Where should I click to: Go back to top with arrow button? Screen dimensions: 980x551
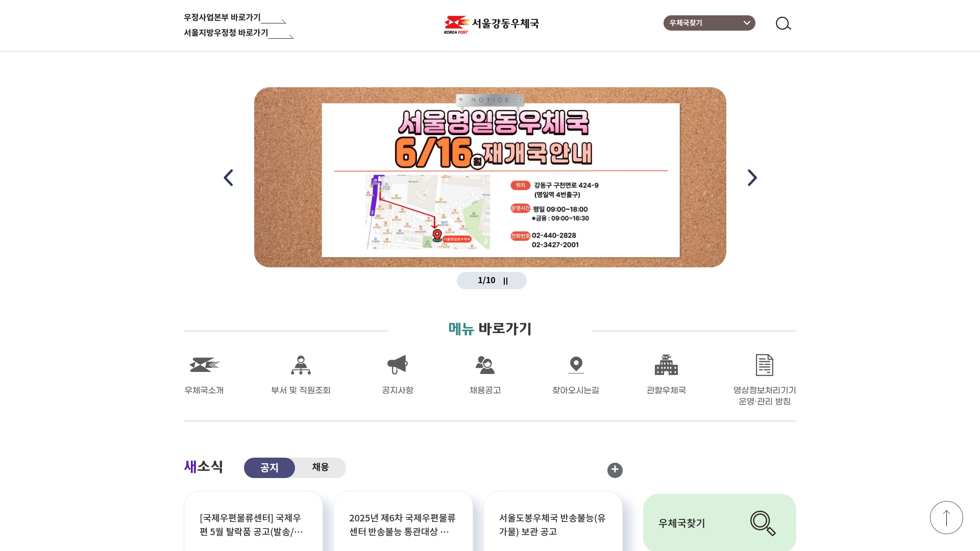946,517
